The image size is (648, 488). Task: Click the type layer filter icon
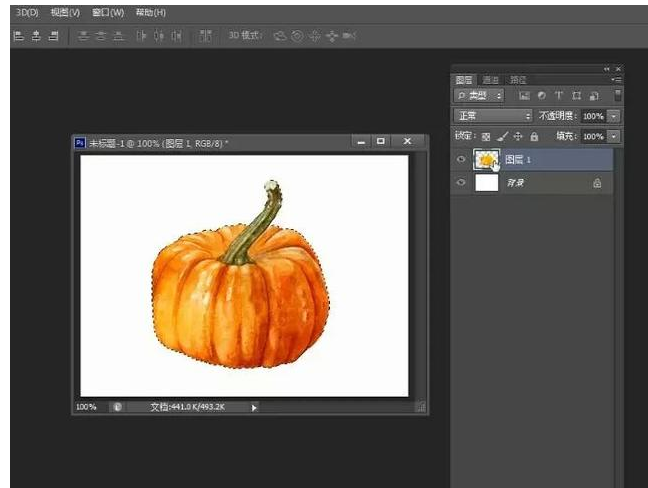tap(558, 96)
